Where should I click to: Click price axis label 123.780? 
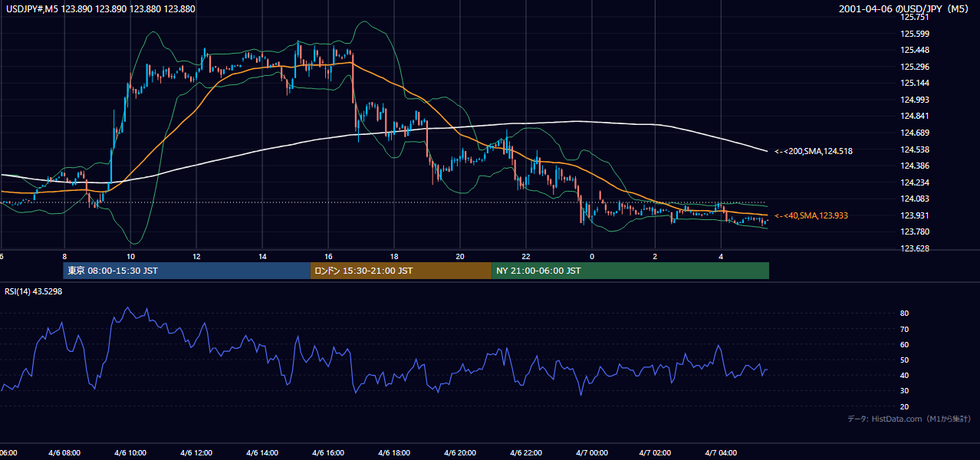coord(916,232)
